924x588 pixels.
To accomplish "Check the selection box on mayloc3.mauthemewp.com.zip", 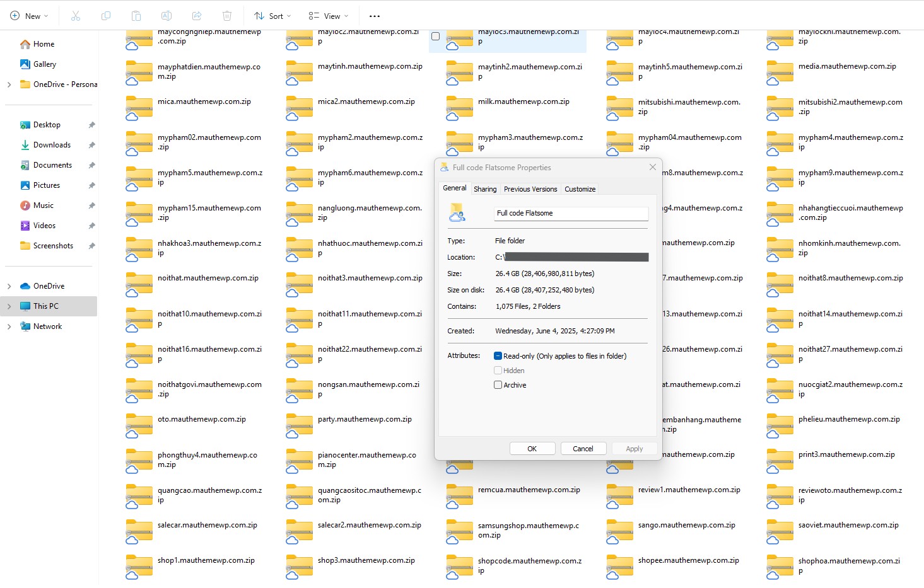I will pyautogui.click(x=435, y=37).
